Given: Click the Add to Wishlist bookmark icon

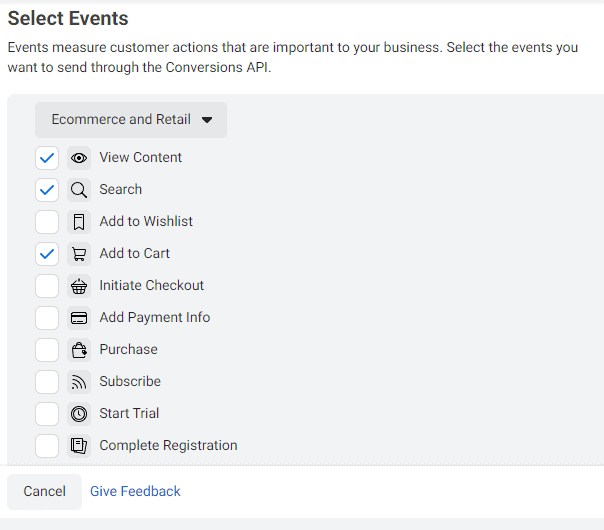Looking at the screenshot, I should (x=79, y=222).
